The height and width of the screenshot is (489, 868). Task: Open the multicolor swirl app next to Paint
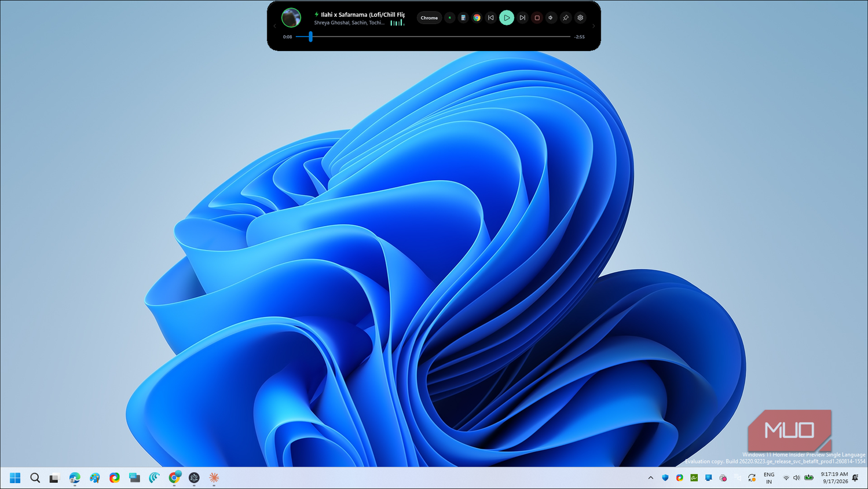pyautogui.click(x=115, y=477)
